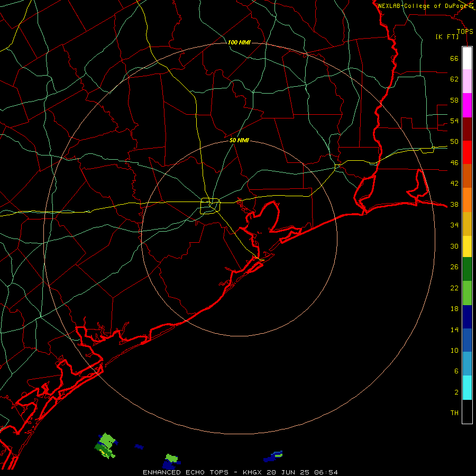Click the Enhanced Echo Tops KHGX title text
This screenshot has height=476, width=476.
240,472
